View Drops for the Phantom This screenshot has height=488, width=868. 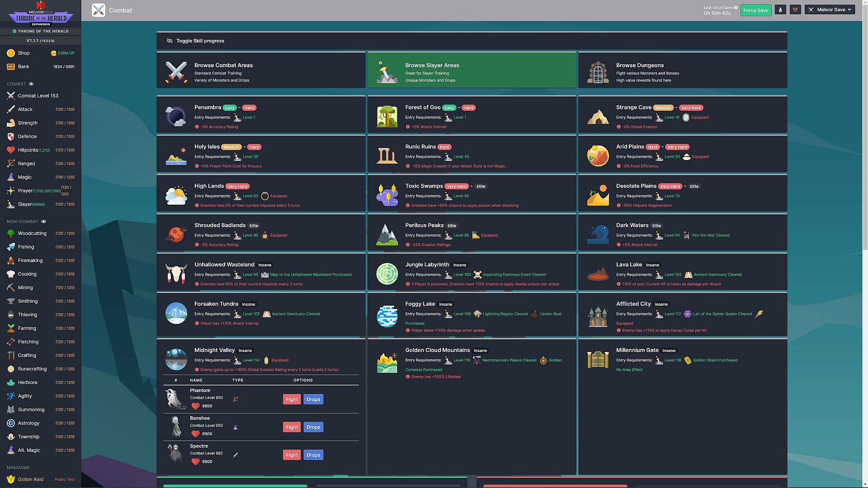click(x=313, y=399)
